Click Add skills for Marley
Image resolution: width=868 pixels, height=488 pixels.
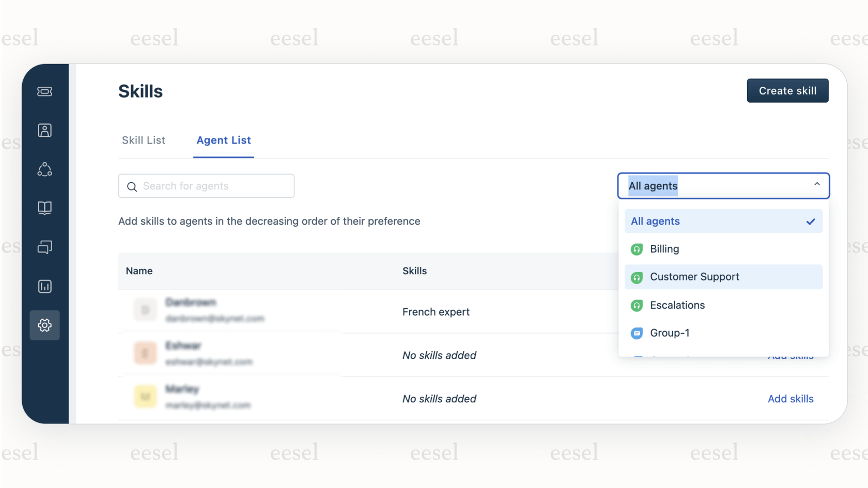point(791,399)
